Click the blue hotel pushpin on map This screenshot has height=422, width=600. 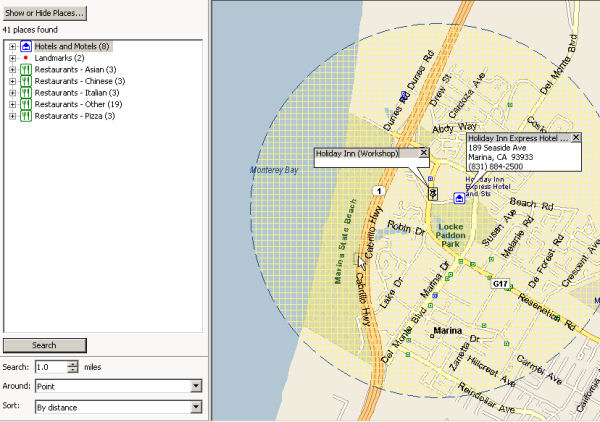[x=459, y=198]
